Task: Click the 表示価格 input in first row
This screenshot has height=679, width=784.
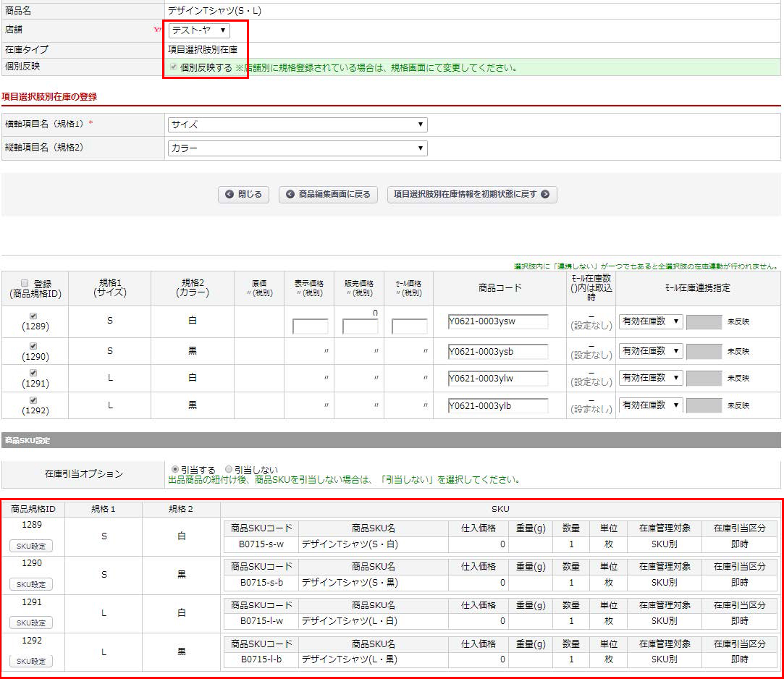Action: (x=310, y=326)
